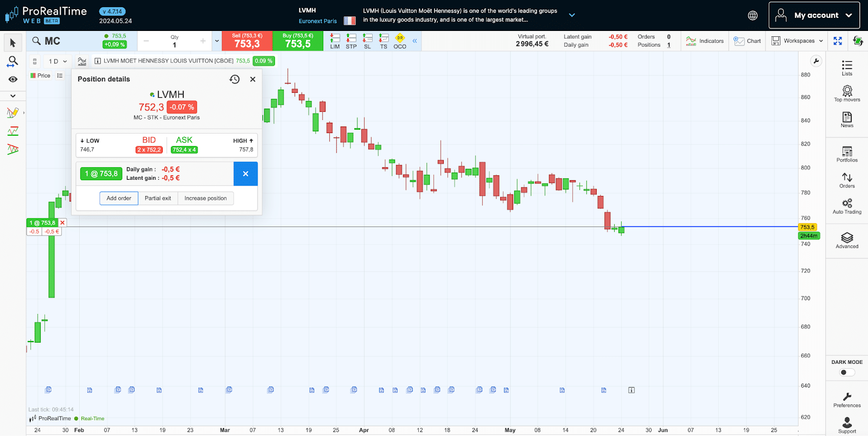Screen dimensions: 868x436
Task: Select the arrow cursor tool
Action: click(13, 43)
